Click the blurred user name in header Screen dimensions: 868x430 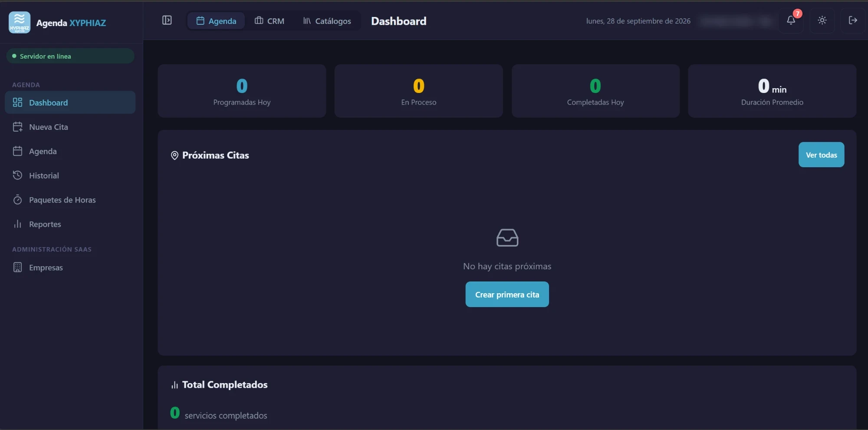[x=736, y=21]
